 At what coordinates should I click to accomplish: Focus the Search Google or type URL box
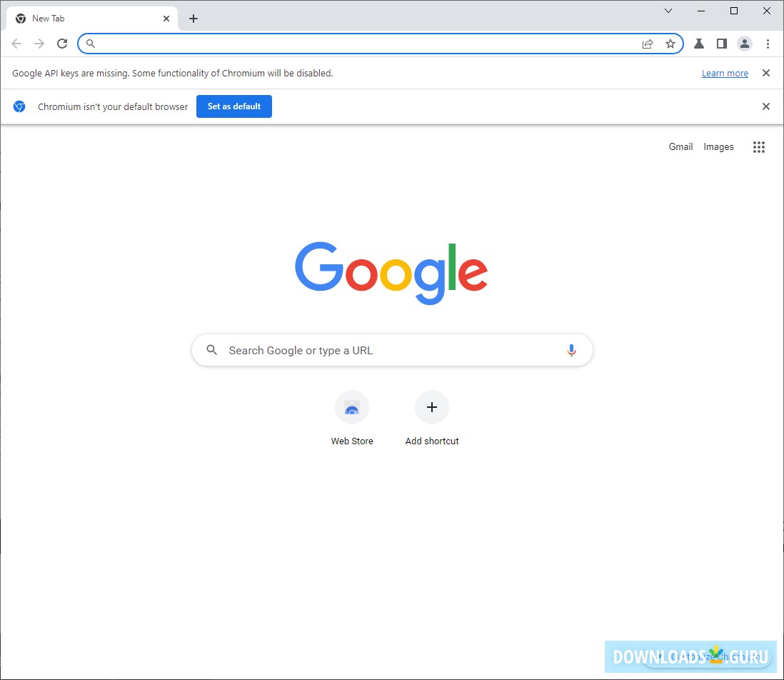(393, 351)
